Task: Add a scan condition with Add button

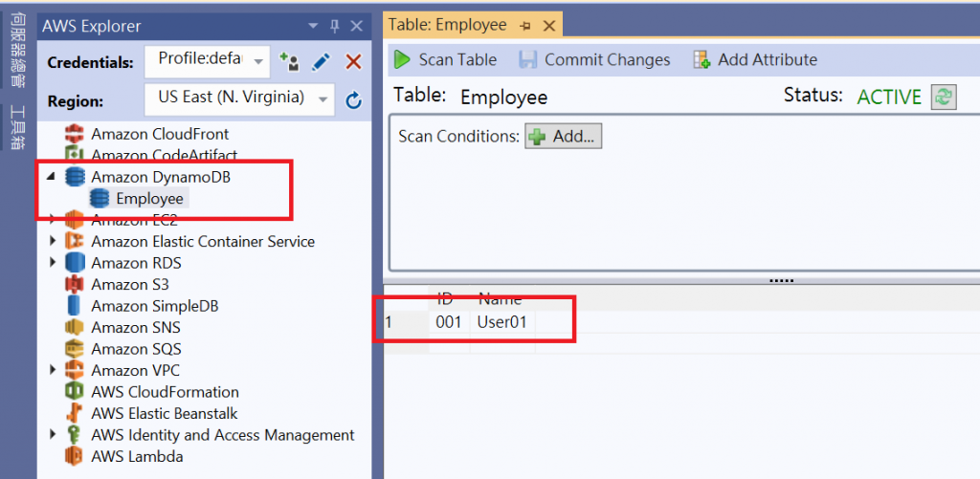Action: pyautogui.click(x=563, y=136)
